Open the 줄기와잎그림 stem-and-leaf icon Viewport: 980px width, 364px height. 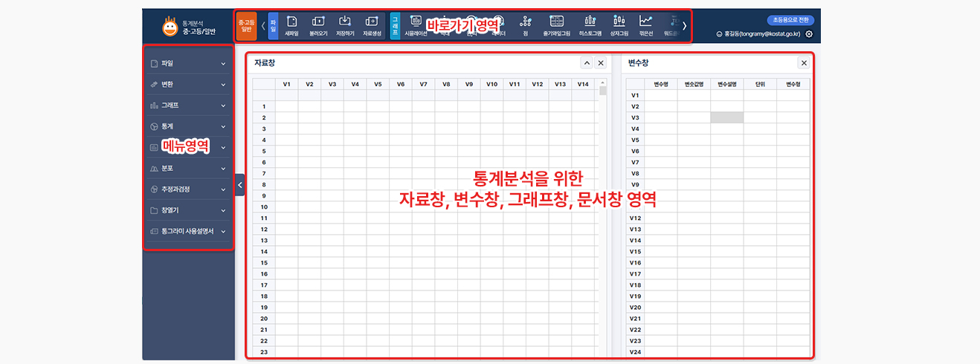pos(556,25)
